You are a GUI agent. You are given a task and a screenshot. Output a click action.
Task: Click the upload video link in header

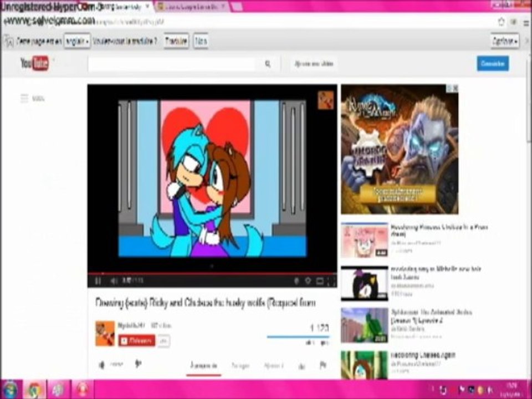314,64
